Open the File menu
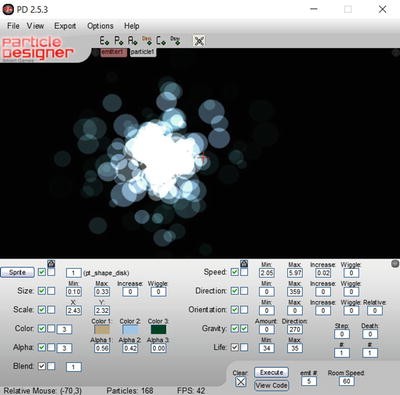The height and width of the screenshot is (395, 400). (x=13, y=26)
